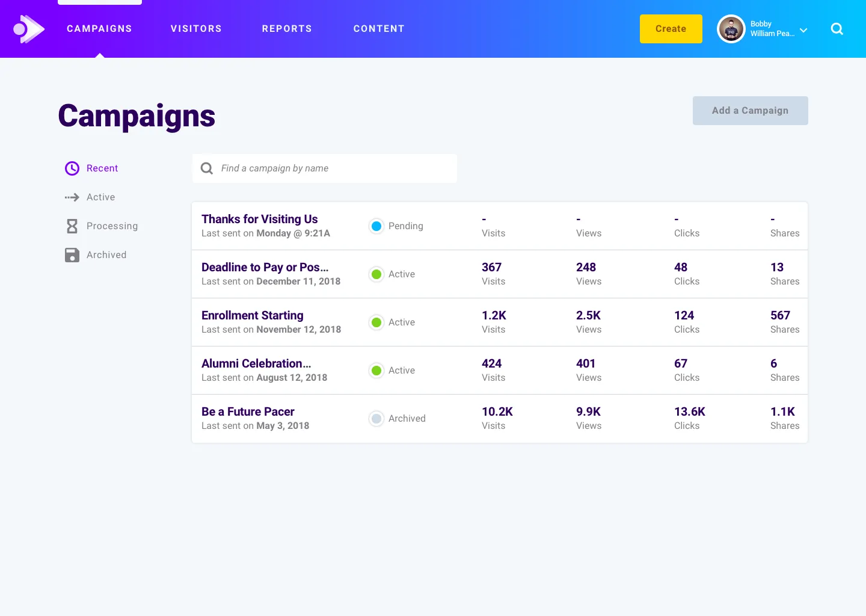Click the Add a Campaign button
866x616 pixels.
pos(751,111)
